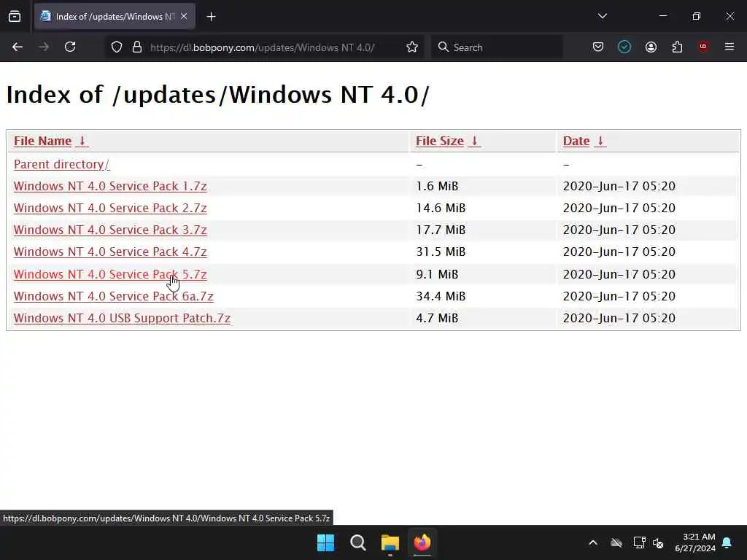Open notifications bell icon

(727, 542)
